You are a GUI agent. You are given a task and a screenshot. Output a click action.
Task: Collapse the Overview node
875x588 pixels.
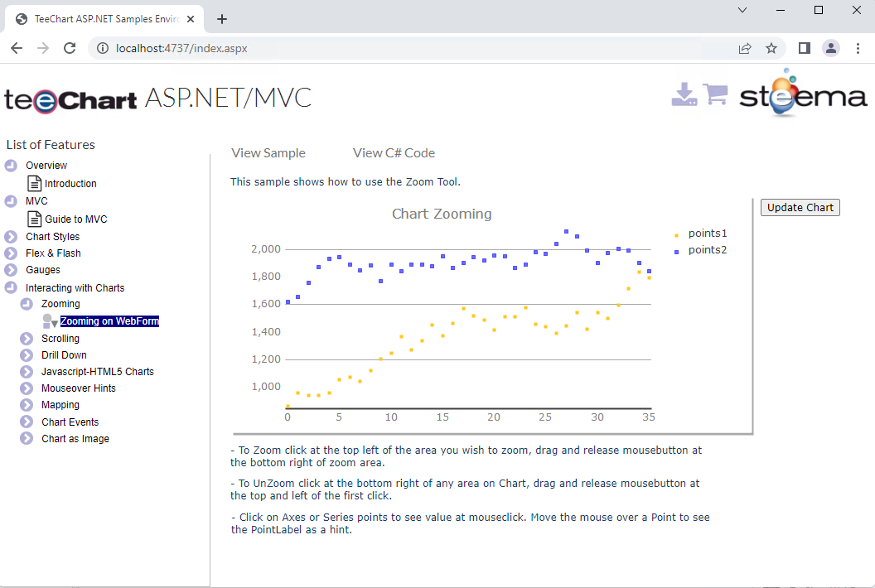[11, 166]
